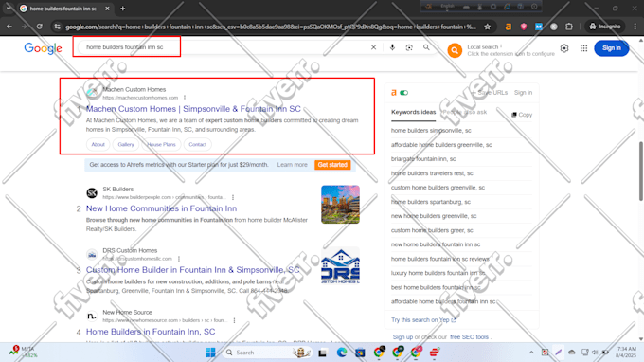This screenshot has width=644, height=362.
Task: Click the browser address bar
Action: pos(270,27)
